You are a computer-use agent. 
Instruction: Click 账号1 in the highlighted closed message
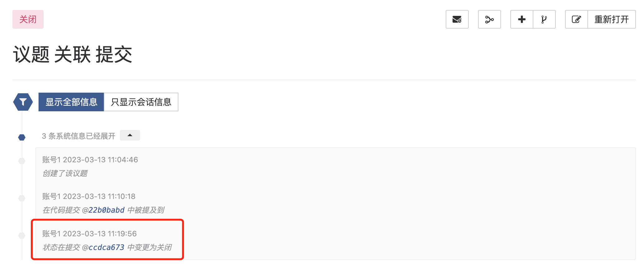pyautogui.click(x=51, y=233)
